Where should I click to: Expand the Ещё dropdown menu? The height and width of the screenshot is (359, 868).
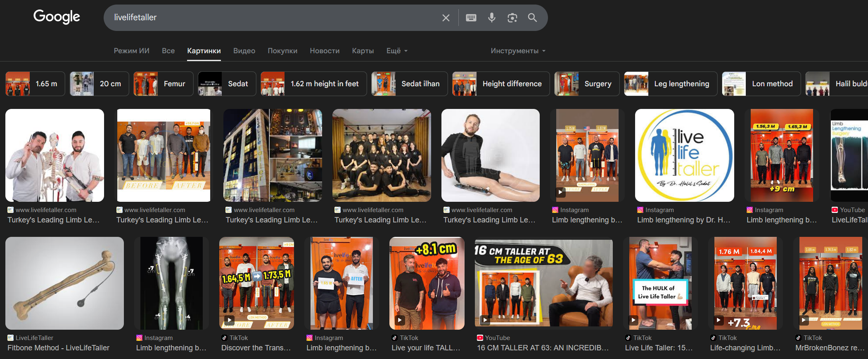click(397, 51)
